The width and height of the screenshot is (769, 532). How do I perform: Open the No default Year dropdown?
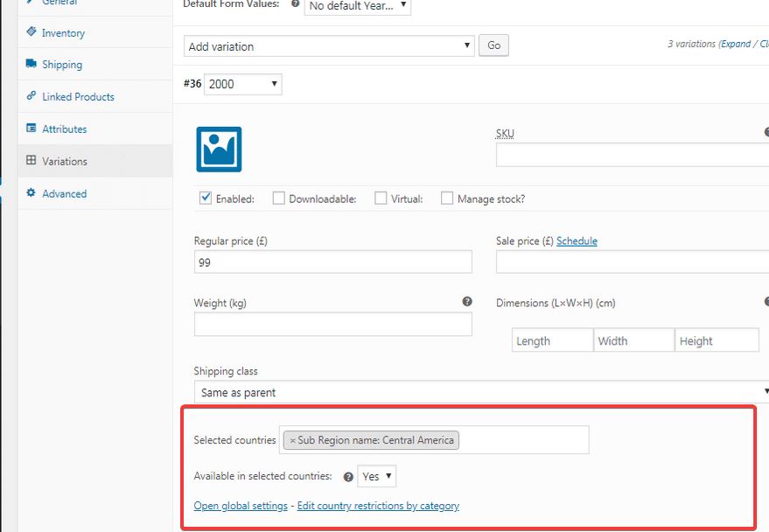[358, 6]
